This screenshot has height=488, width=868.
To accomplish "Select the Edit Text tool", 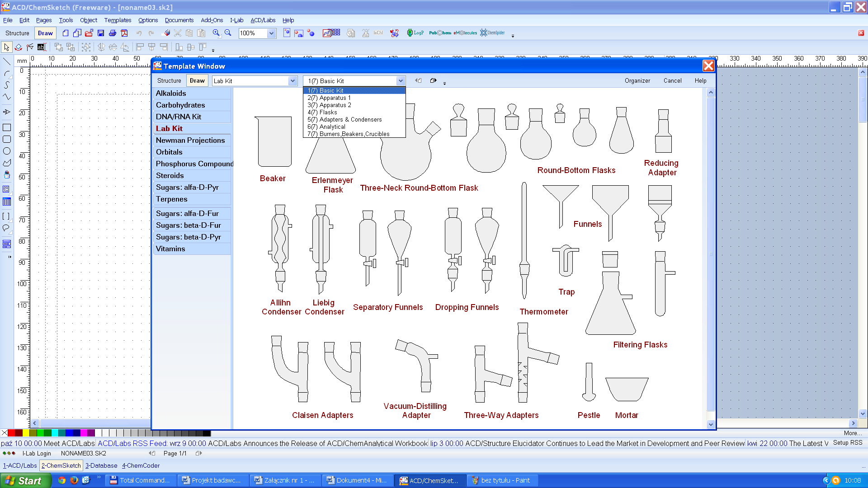I will (42, 47).
